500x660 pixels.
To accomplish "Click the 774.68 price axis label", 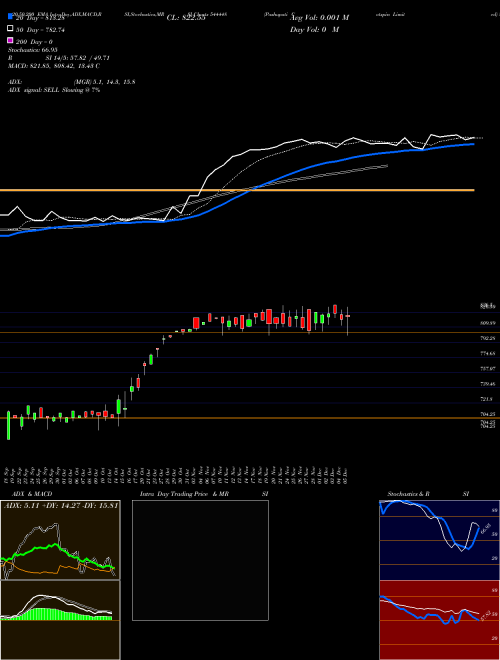I will (x=488, y=354).
